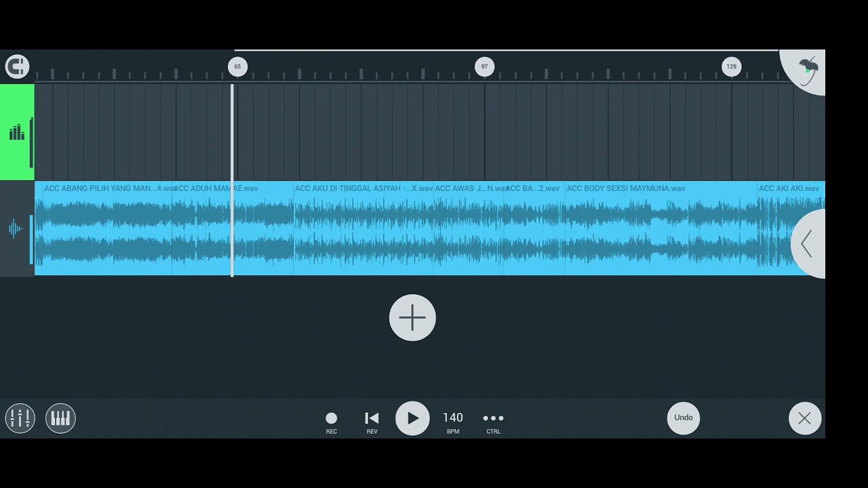Select the green instrument track header

coord(17,132)
